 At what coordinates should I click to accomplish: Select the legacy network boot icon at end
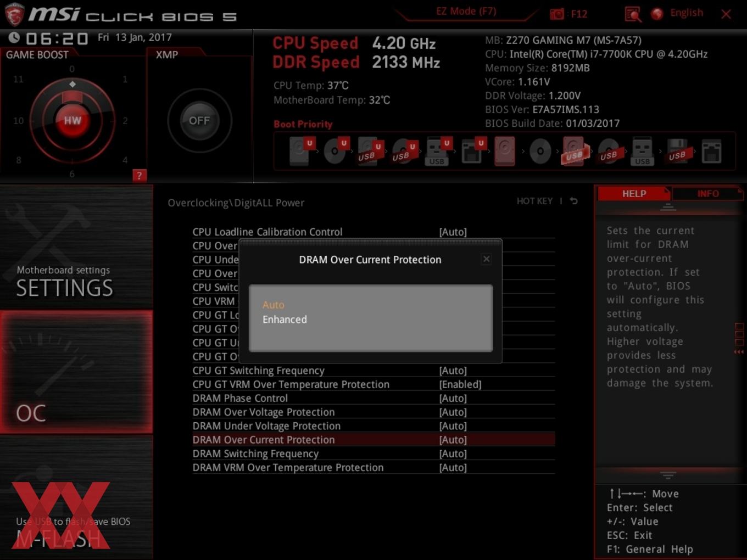tap(711, 151)
